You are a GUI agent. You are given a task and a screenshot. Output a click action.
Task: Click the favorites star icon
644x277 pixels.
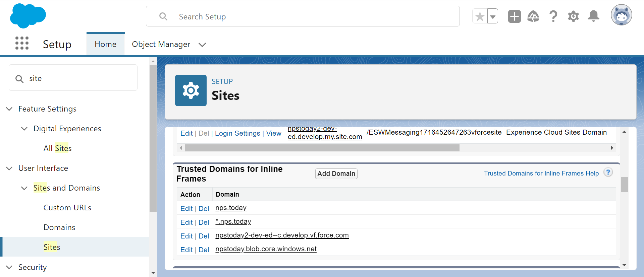click(x=480, y=16)
